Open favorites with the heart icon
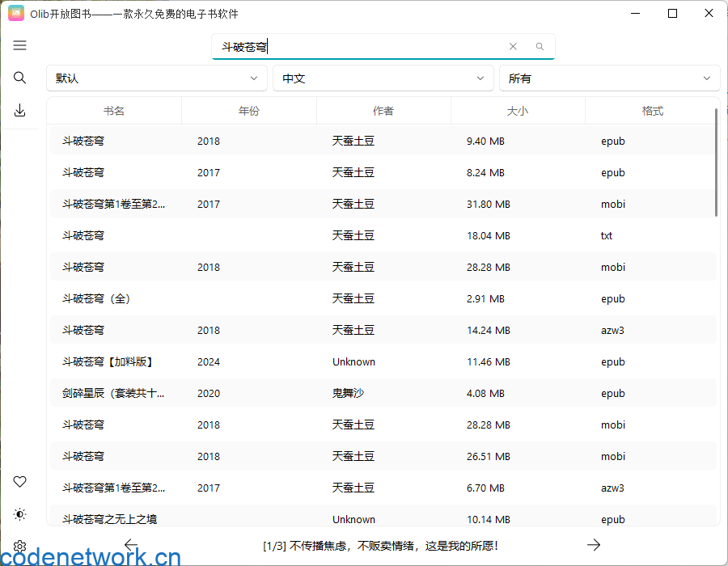 coord(20,481)
